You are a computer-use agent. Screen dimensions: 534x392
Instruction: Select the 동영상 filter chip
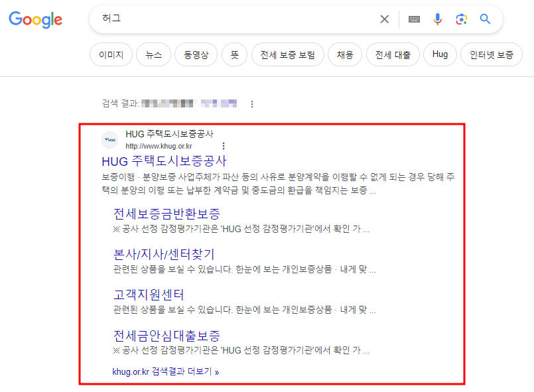pos(197,54)
